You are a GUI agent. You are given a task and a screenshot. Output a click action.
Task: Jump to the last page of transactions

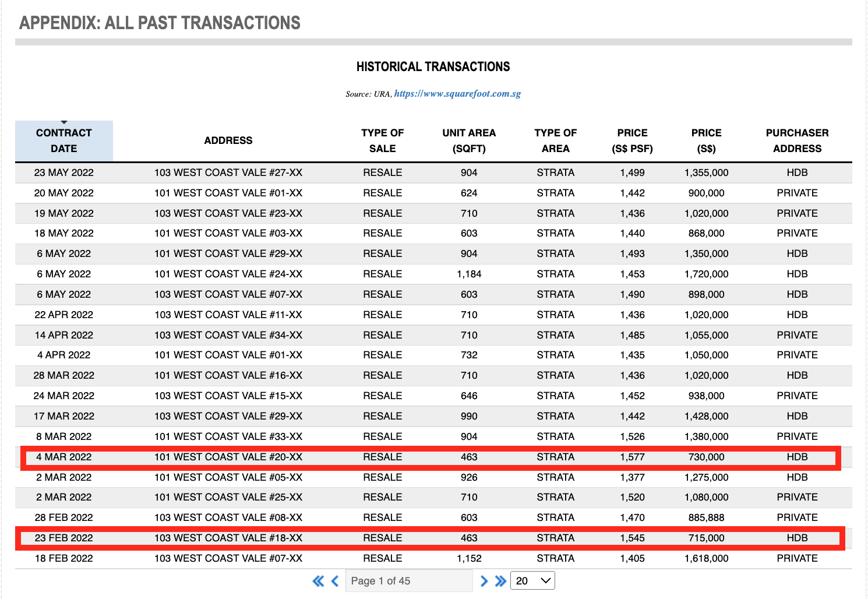(x=500, y=581)
